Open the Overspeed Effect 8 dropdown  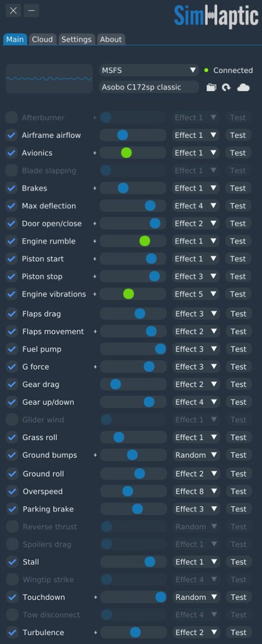tap(196, 491)
